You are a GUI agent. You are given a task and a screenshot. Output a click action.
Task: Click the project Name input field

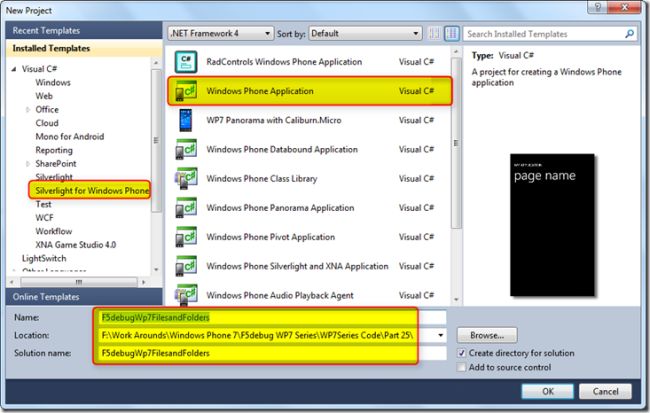pyautogui.click(x=274, y=317)
